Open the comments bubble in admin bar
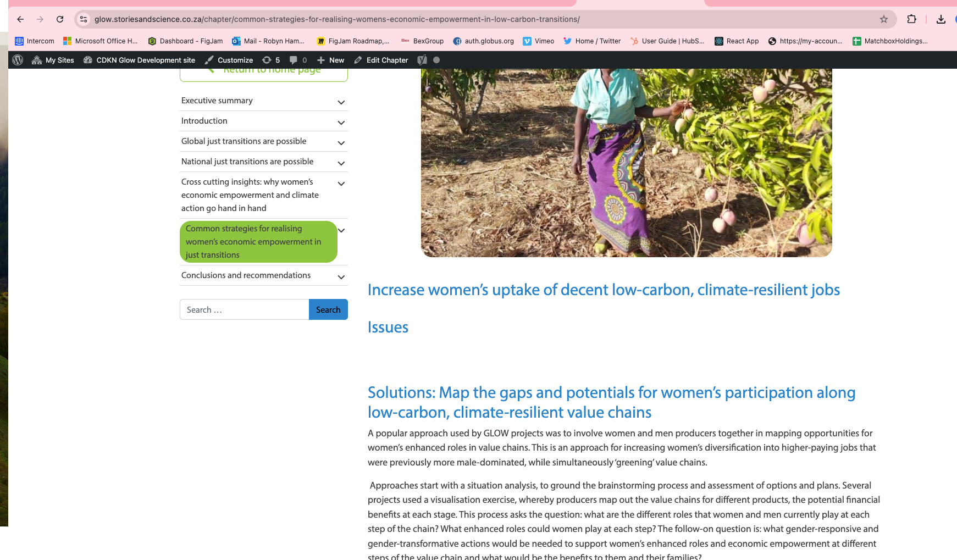This screenshot has height=560, width=957. pos(298,60)
